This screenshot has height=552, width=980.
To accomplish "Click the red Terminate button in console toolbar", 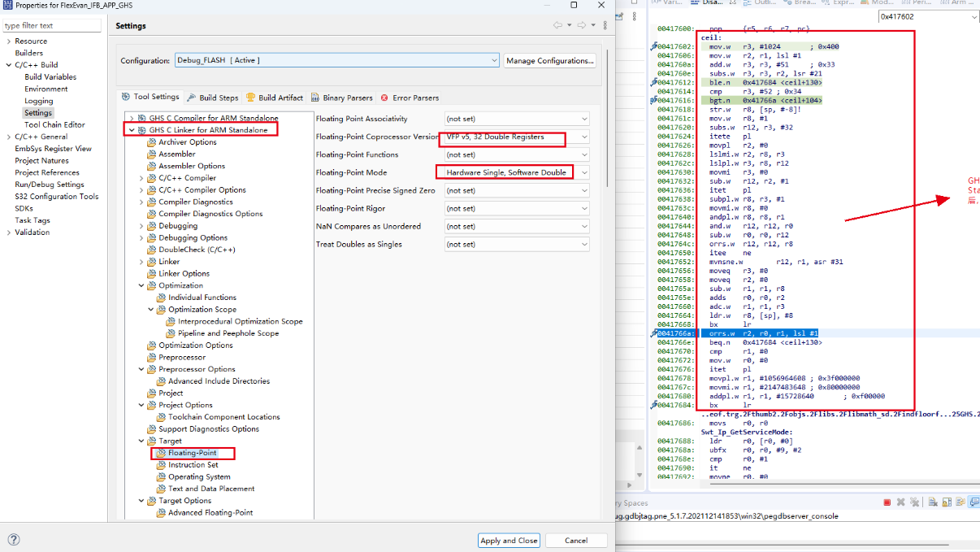I will click(887, 503).
